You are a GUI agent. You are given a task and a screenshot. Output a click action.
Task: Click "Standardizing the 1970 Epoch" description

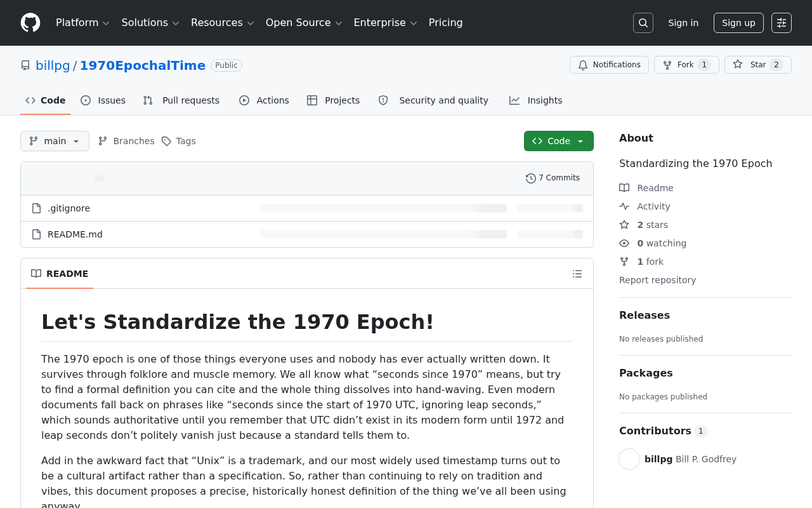[x=696, y=164]
